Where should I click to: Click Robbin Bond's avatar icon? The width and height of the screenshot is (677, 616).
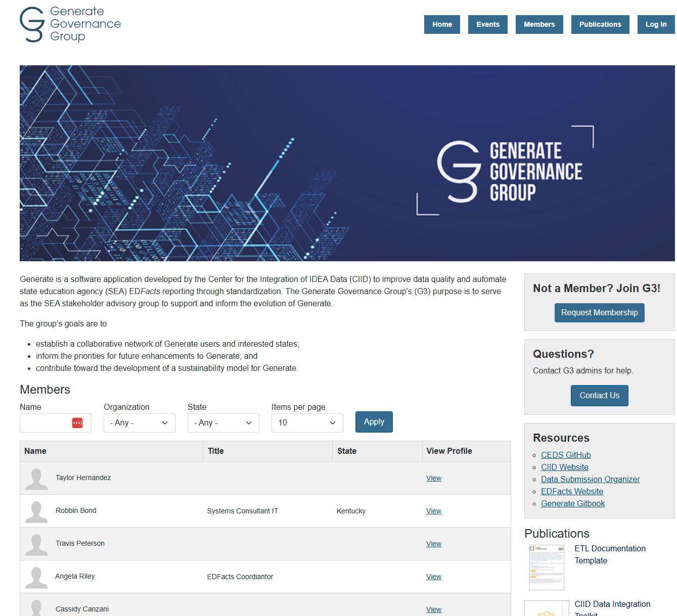click(x=36, y=512)
